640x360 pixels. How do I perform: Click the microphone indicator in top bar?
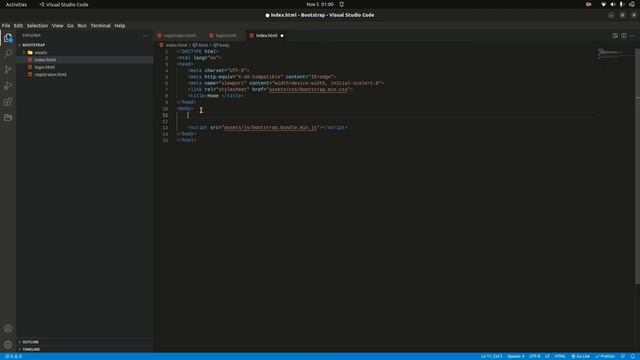[x=621, y=4]
